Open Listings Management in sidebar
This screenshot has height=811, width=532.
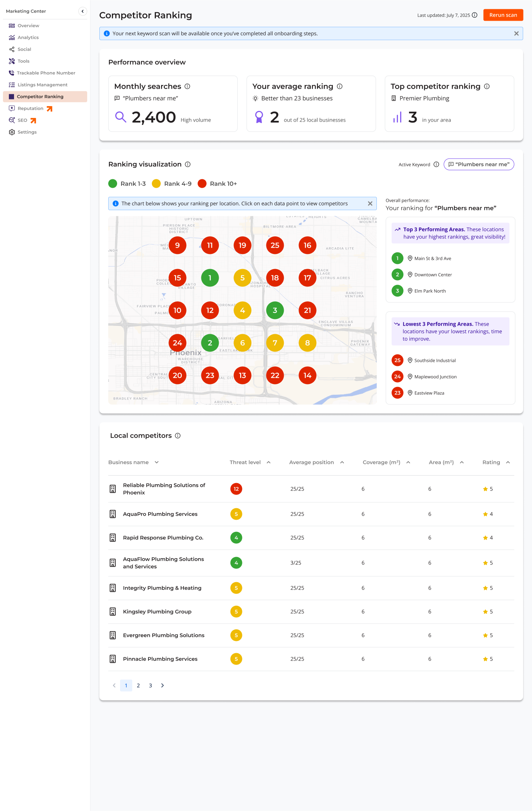coord(42,85)
